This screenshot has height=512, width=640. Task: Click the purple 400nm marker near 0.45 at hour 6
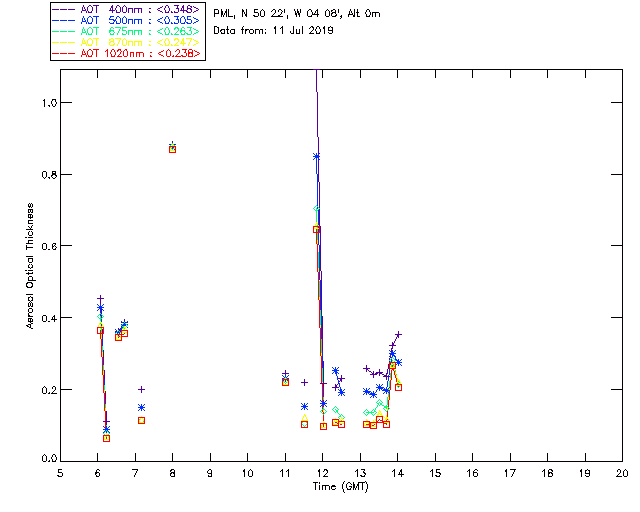(100, 299)
